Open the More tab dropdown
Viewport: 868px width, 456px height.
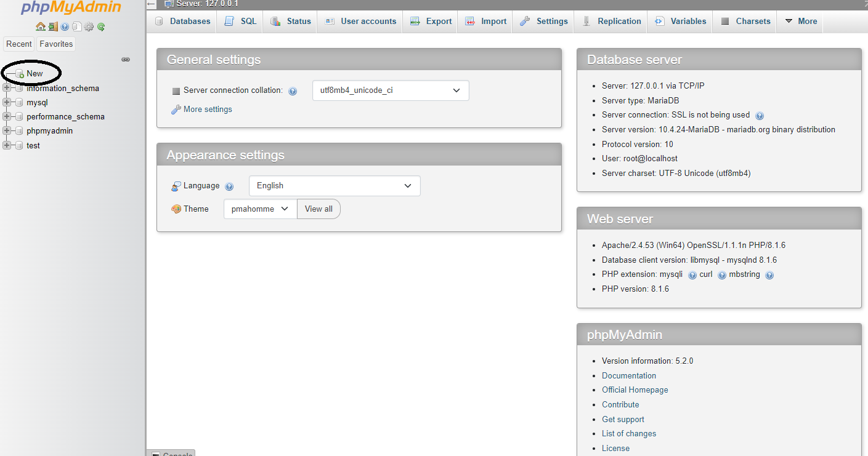(800, 21)
